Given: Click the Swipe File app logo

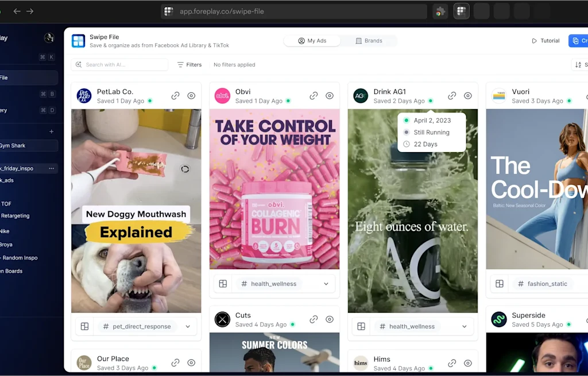Looking at the screenshot, I should click(78, 41).
